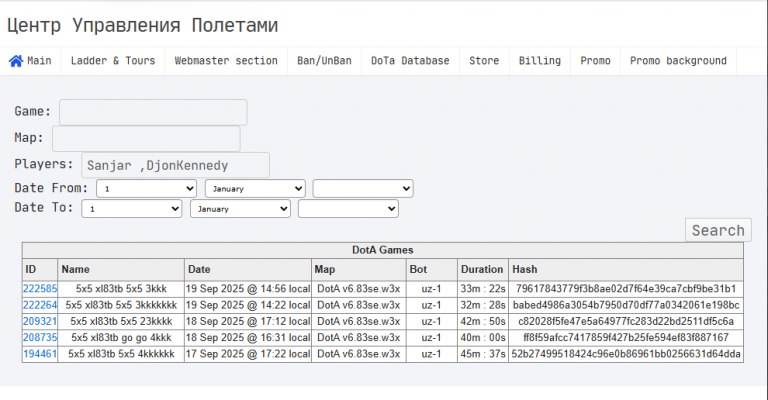Click hash starting with babed4986a30

(626, 305)
